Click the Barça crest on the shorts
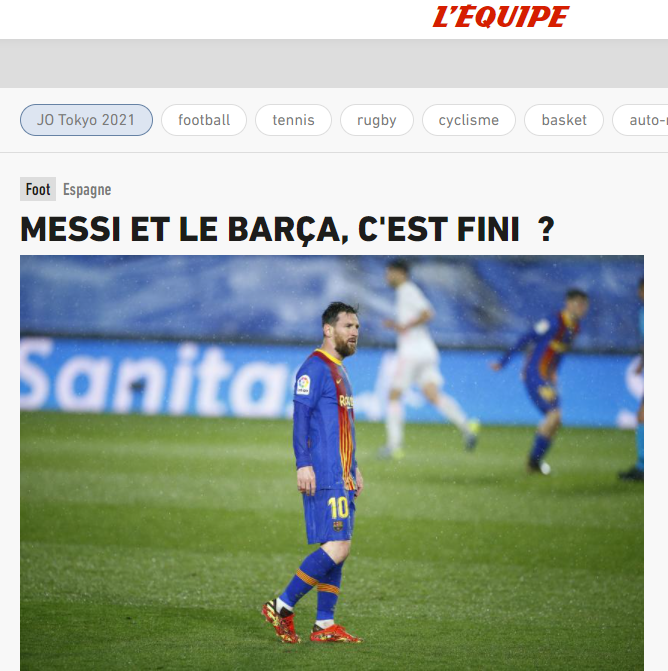 coord(338,525)
